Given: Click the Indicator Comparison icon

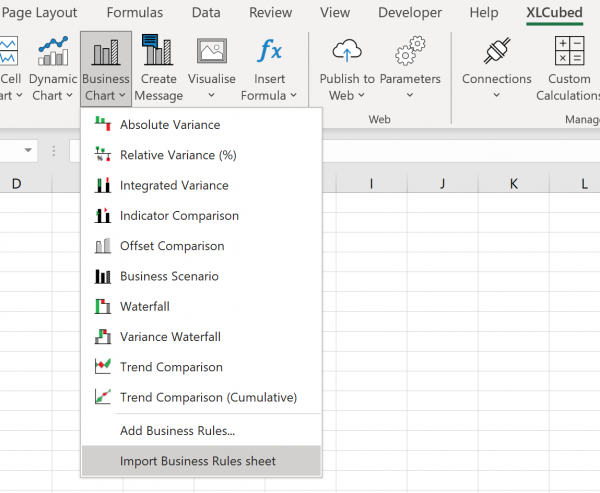Looking at the screenshot, I should [103, 215].
